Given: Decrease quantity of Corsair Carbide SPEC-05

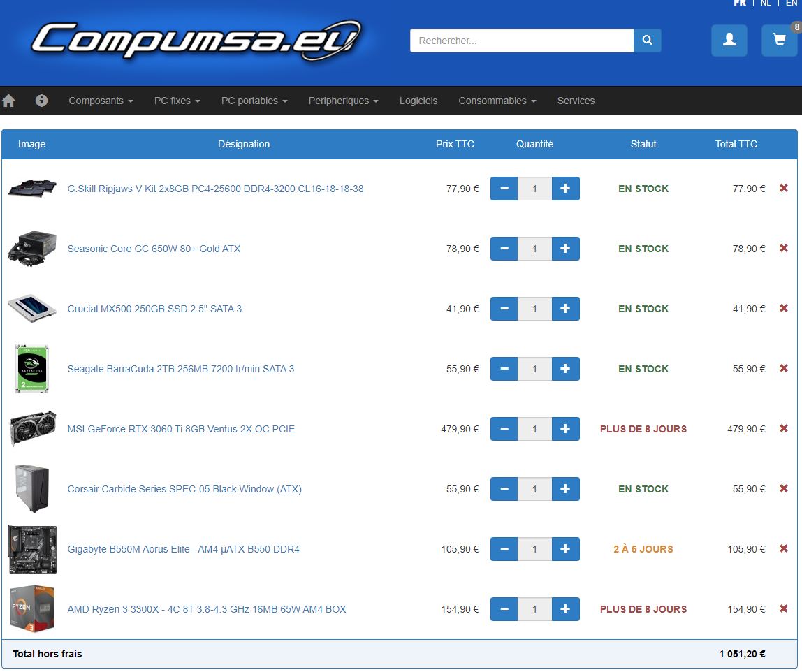Looking at the screenshot, I should (x=504, y=489).
